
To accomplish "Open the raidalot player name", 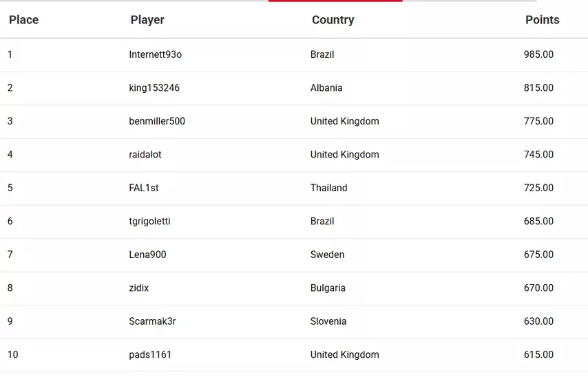I will 145,155.
